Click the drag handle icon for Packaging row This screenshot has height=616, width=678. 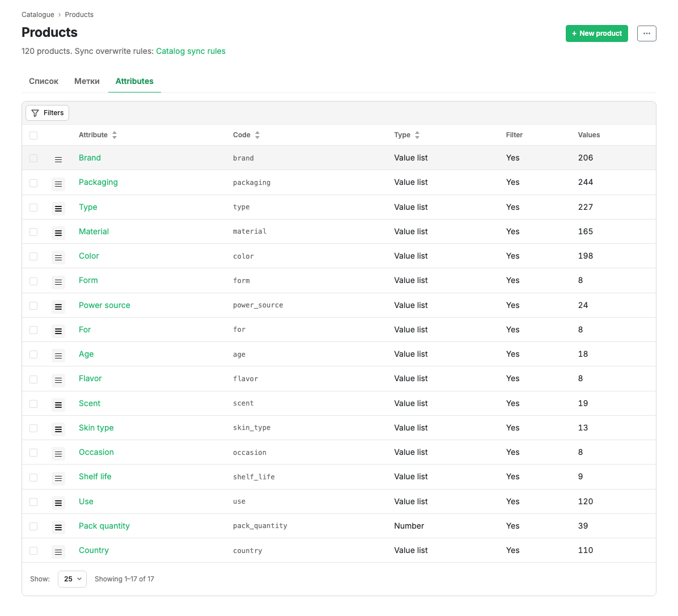coord(58,184)
